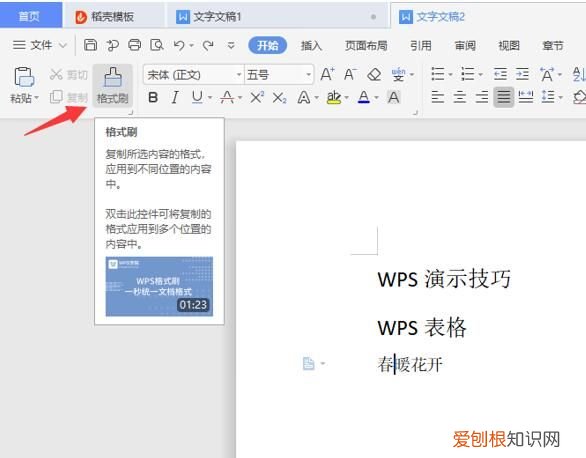This screenshot has width=586, height=458.
Task: Select the Format Painter 格式刷 tool
Action: pos(112,86)
